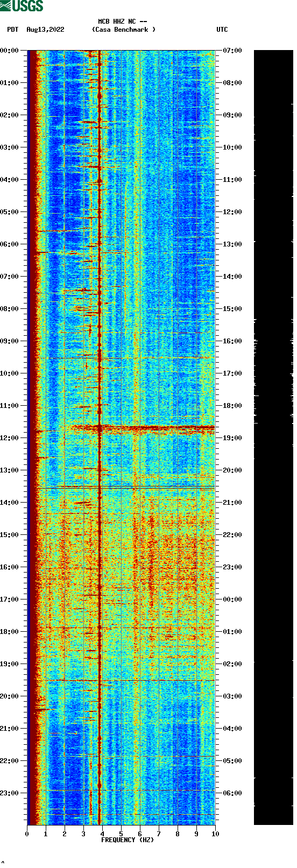Image resolution: width=297 pixels, height=868 pixels.
Task: Select the right-axis UTC label '17:00'
Action: click(232, 373)
